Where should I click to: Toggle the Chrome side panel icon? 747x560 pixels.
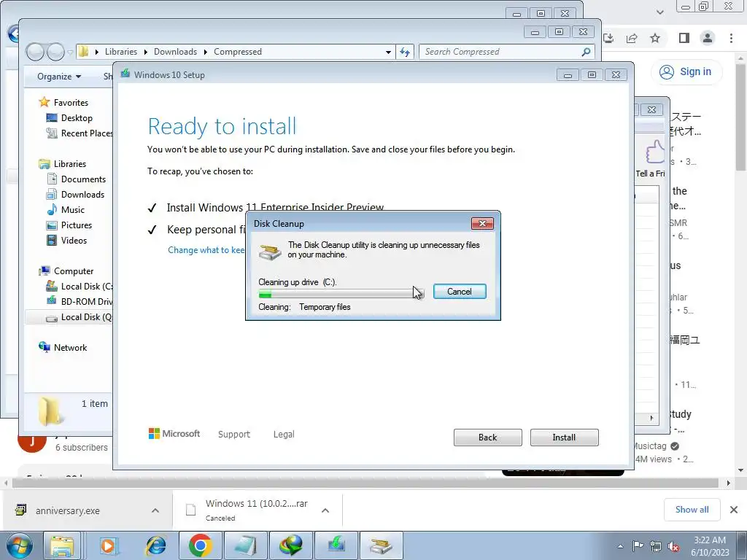684,38
